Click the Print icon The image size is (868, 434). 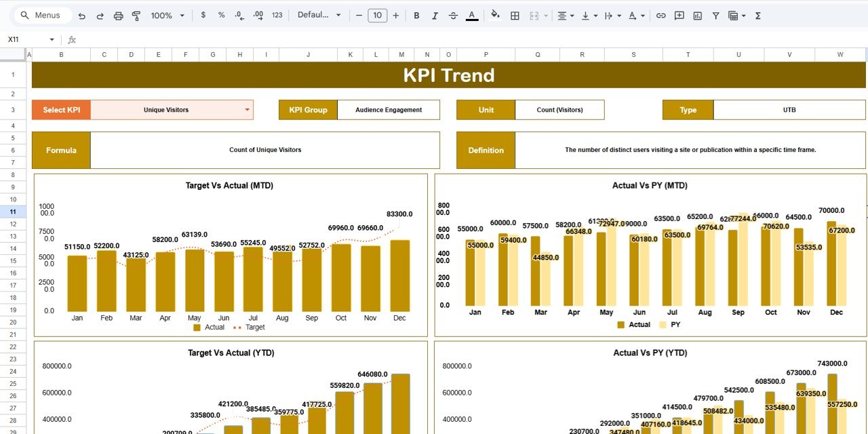click(x=119, y=15)
